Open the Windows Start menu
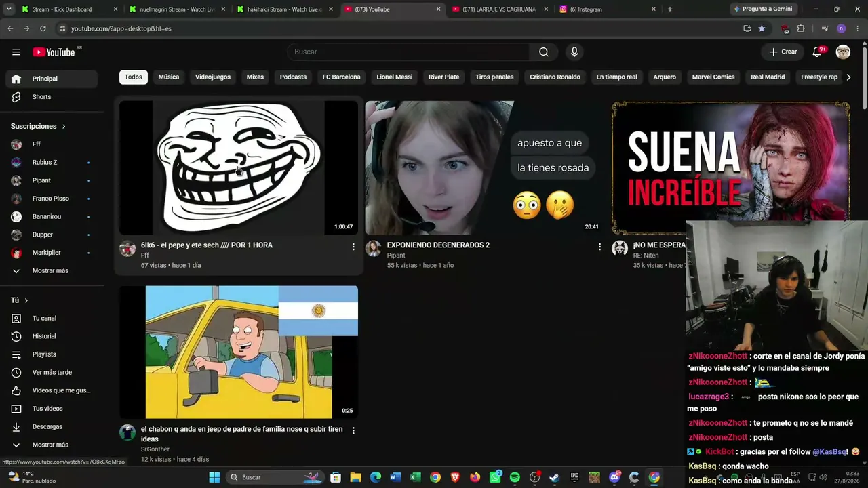The width and height of the screenshot is (868, 488). (214, 477)
